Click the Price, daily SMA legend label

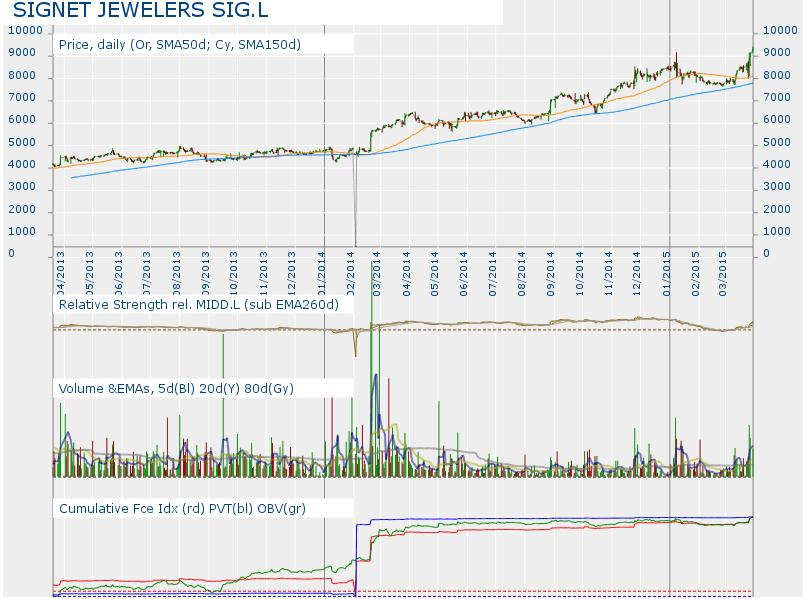[x=180, y=45]
